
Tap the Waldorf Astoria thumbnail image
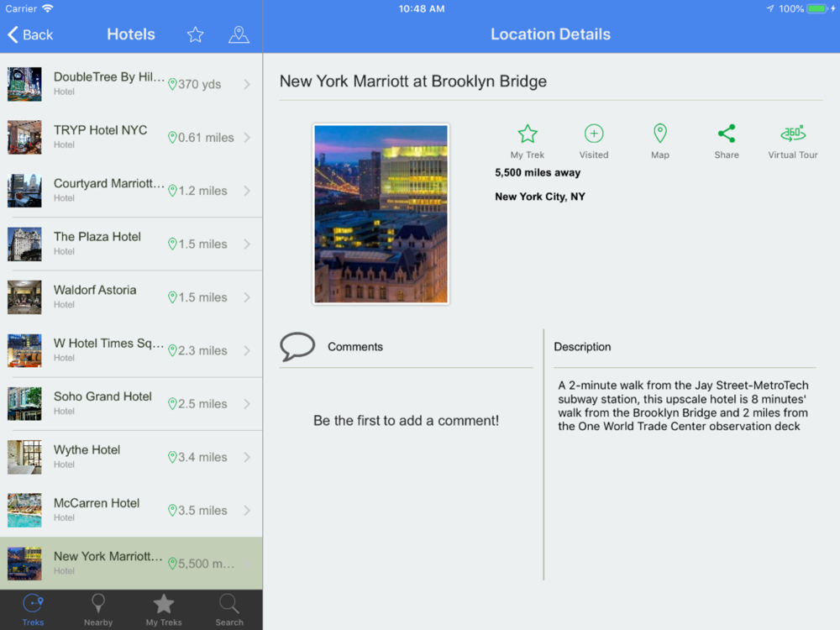[24, 297]
